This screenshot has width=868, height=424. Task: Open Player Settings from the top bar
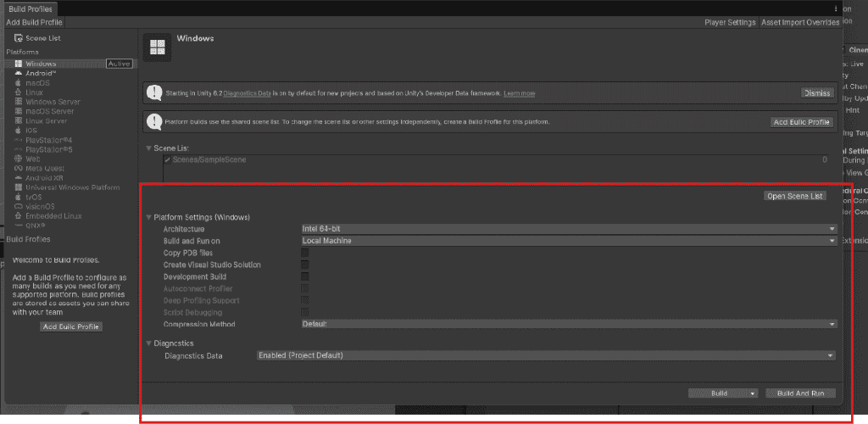(730, 23)
